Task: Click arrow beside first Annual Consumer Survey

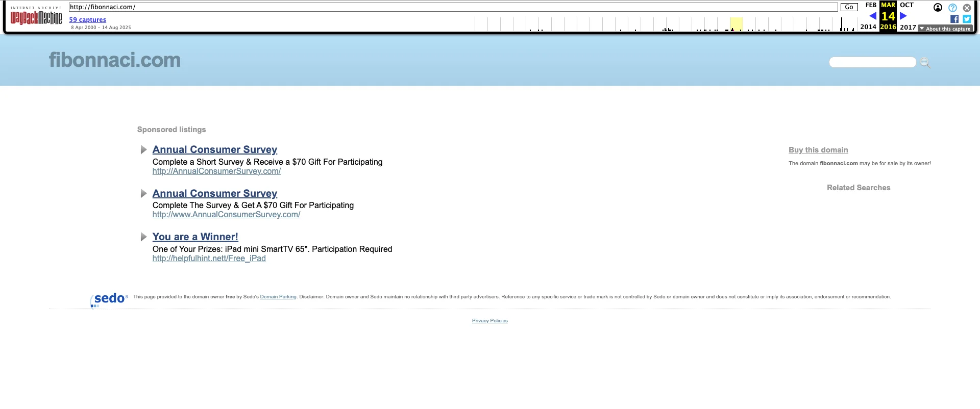Action: [143, 149]
